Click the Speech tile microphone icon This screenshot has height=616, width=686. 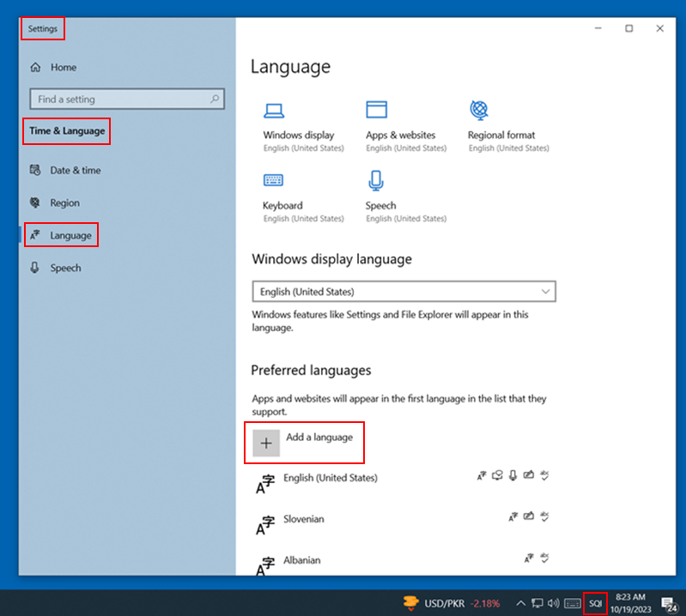point(376,180)
